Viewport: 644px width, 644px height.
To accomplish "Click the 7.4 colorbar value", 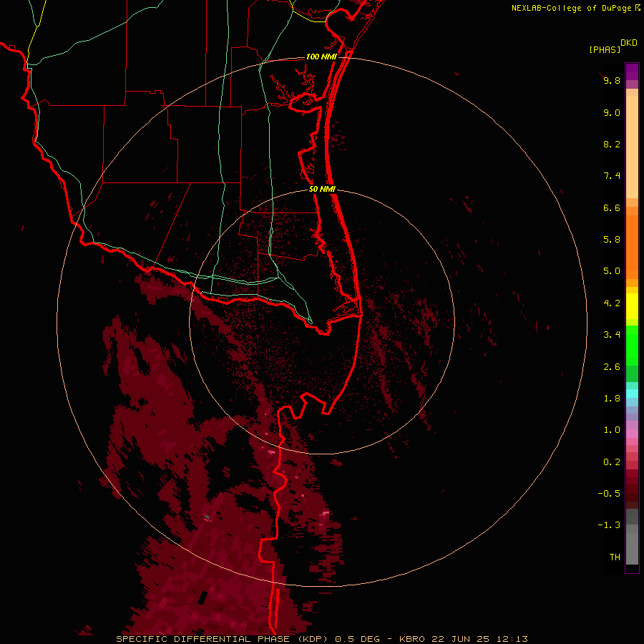I will coord(612,176).
